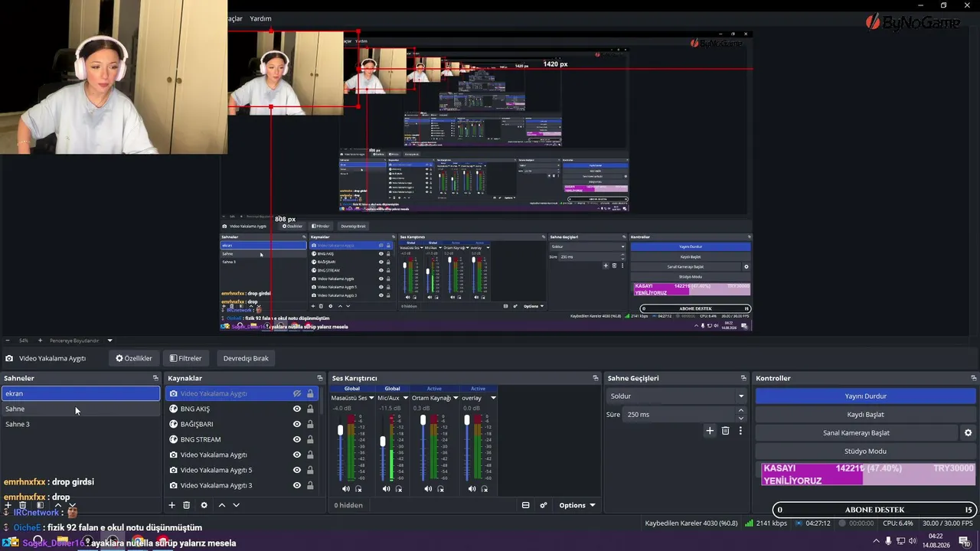Start virtual camera with Sanal Kamerayı Başlat
Image resolution: width=980 pixels, height=551 pixels.
pos(856,433)
